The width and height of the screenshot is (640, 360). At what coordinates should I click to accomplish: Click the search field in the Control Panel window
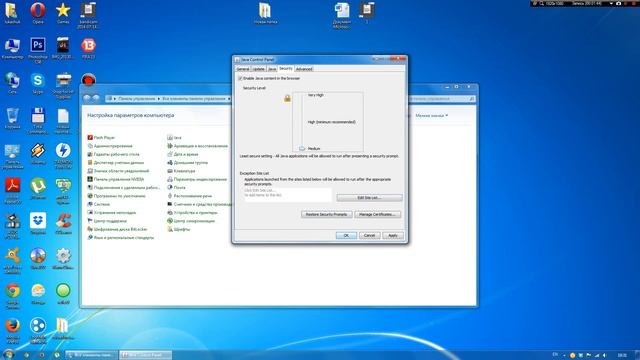[x=442, y=99]
